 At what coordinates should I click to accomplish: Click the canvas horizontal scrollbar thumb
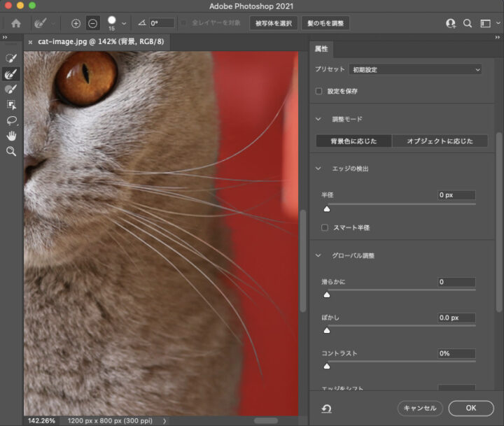tap(266, 420)
